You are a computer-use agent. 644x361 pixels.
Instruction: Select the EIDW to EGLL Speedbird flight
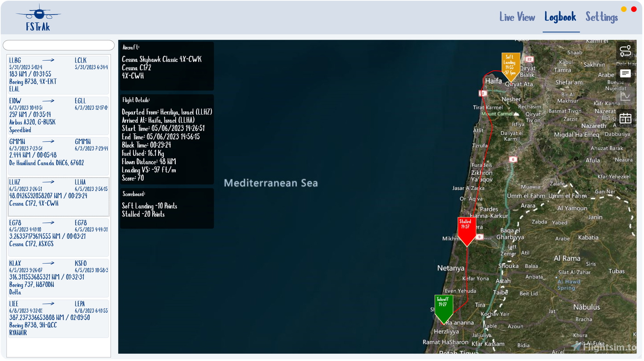point(58,115)
